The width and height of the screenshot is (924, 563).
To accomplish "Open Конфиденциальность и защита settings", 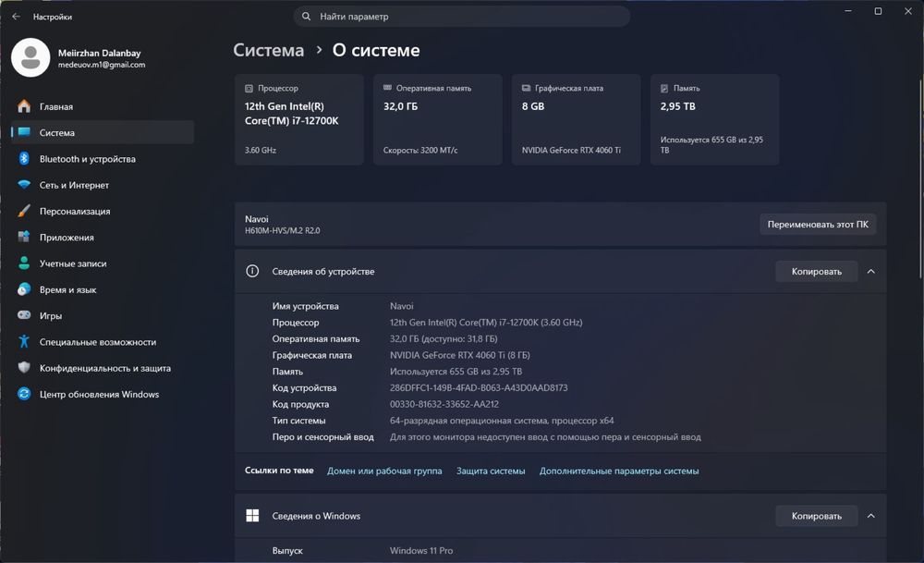I will [103, 368].
